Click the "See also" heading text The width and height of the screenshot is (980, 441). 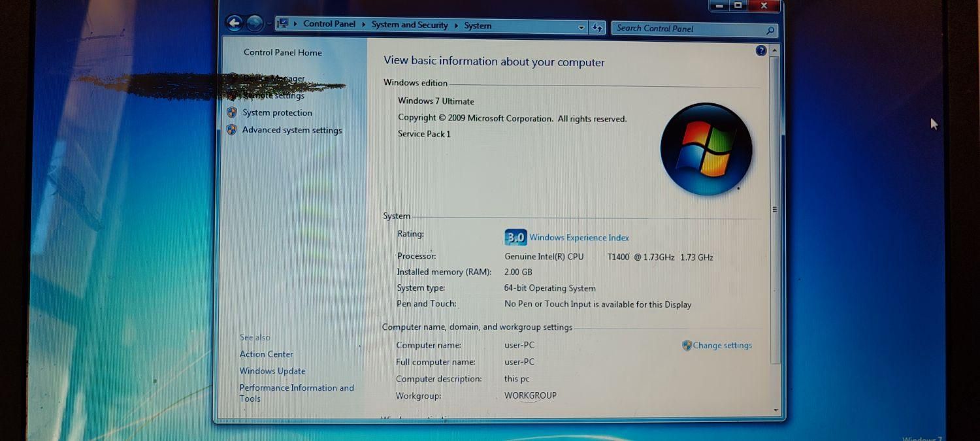(255, 338)
